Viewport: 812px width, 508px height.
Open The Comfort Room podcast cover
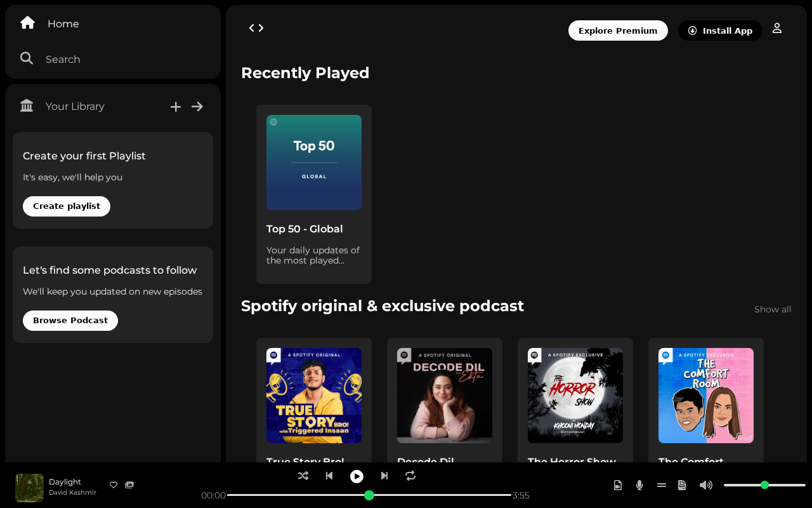click(x=706, y=396)
